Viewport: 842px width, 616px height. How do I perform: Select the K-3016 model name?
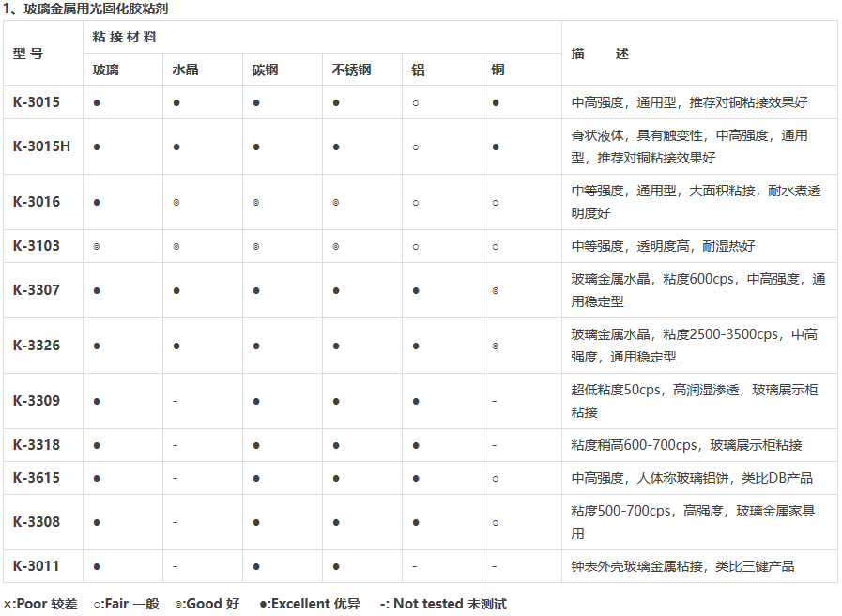click(37, 201)
